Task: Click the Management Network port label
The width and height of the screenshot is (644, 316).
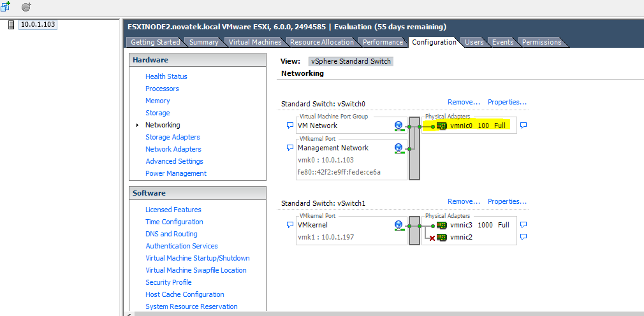Action: pos(333,148)
